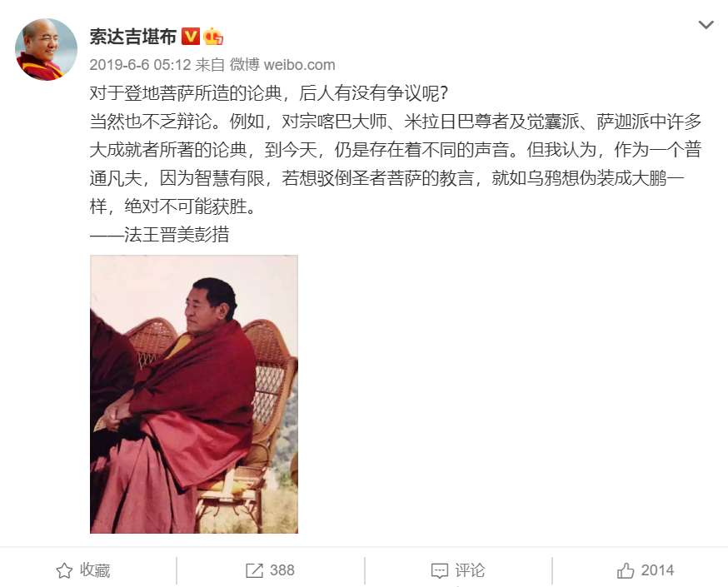The height and width of the screenshot is (587, 728).
Task: Click the post's first line of text
Action: (269, 93)
